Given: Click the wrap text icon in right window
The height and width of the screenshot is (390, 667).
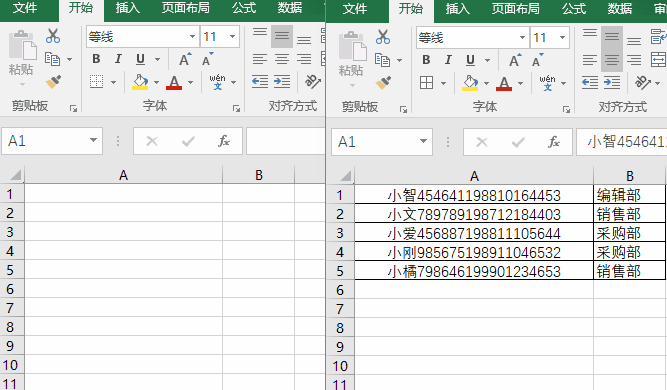Looking at the screenshot, I should click(659, 37).
